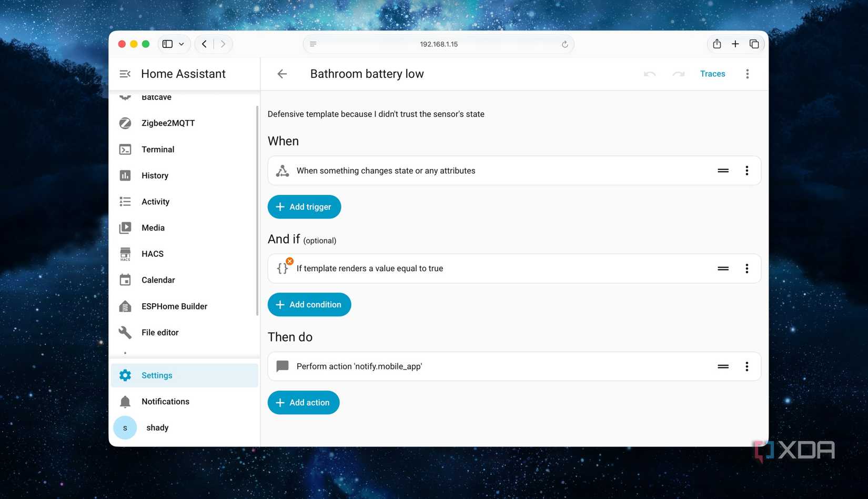Screen dimensions: 868x499
Task: Click the shady user avatar
Action: pos(125,428)
